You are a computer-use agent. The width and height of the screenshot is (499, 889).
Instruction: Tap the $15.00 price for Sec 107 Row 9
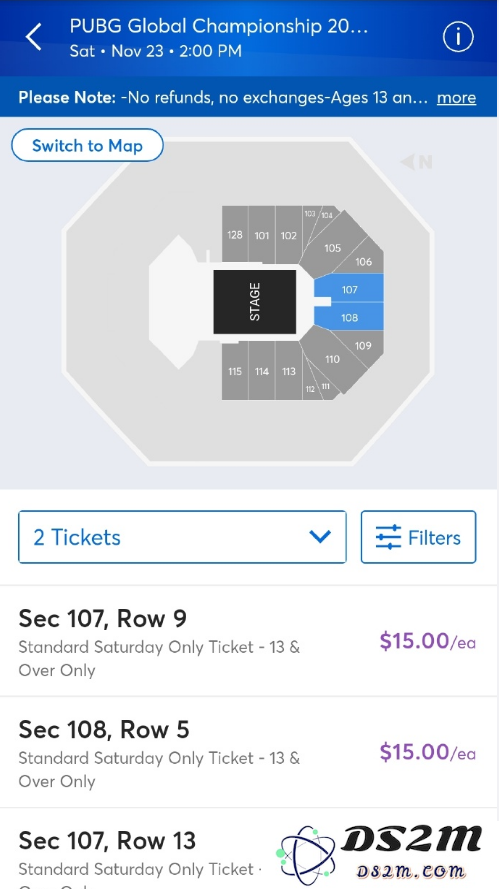coord(428,641)
